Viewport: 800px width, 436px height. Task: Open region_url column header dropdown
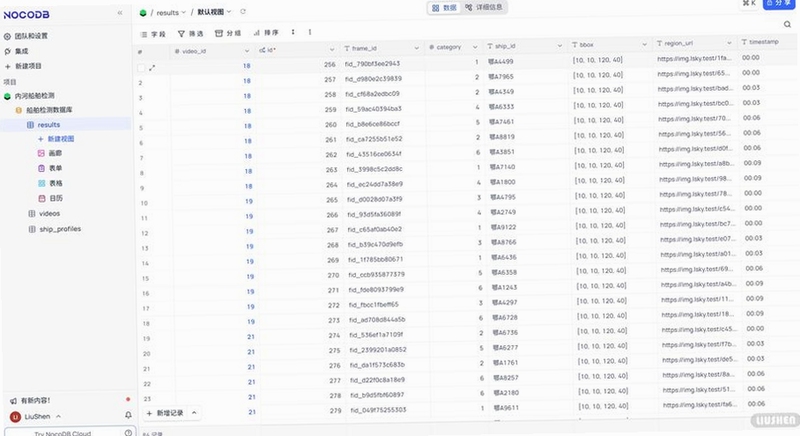coord(729,43)
